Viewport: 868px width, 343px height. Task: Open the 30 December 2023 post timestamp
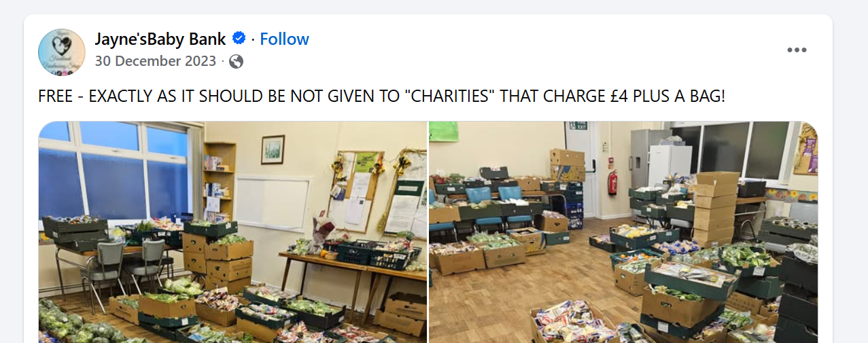click(x=156, y=61)
